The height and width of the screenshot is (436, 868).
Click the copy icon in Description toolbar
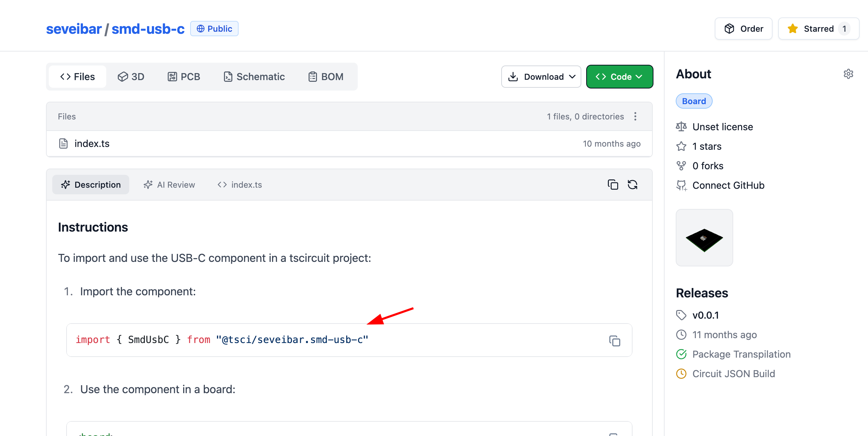click(x=613, y=185)
